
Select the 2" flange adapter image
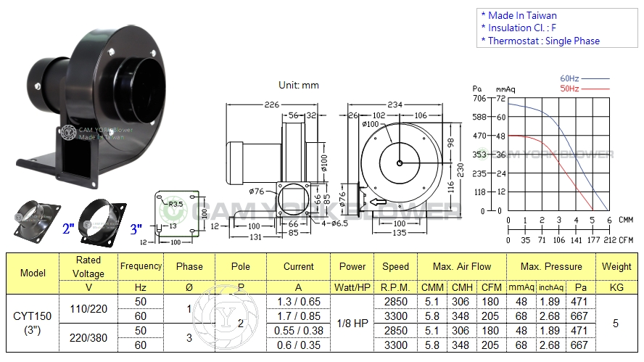click(38, 222)
